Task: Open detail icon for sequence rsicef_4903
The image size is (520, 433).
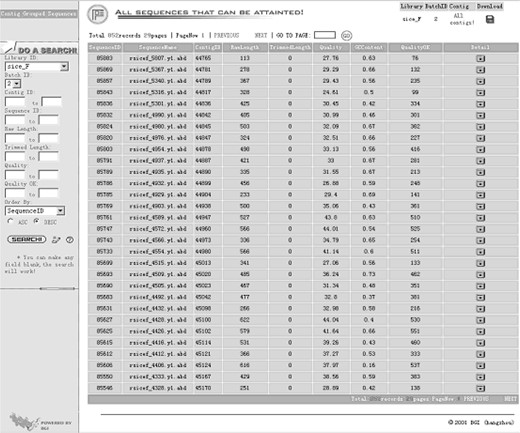Action: coord(480,207)
